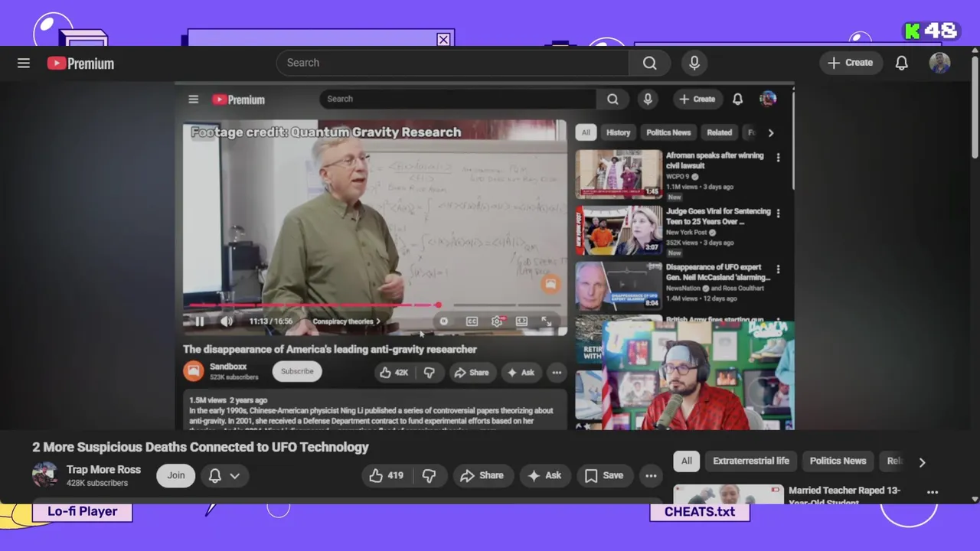Share the Sandboxx video
980x551 pixels.
coord(471,373)
